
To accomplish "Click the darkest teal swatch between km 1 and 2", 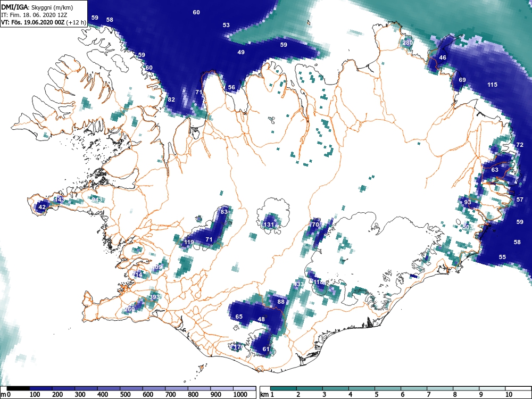I will click(x=284, y=388).
